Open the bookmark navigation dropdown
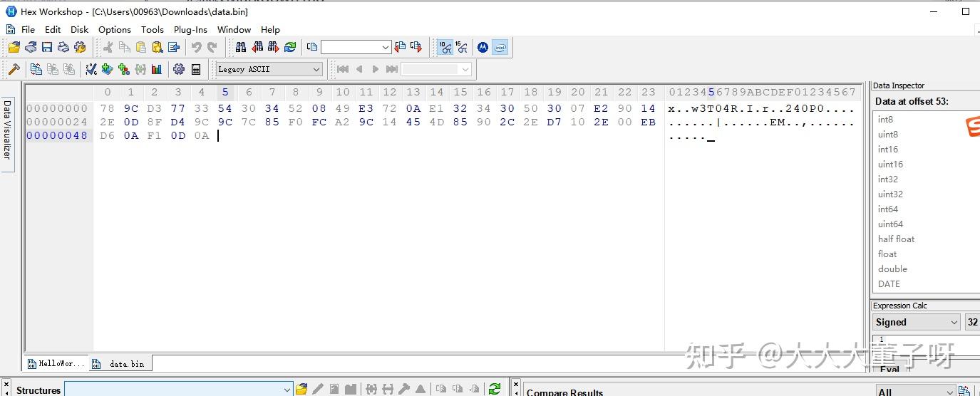Image resolution: width=980 pixels, height=396 pixels. [x=436, y=69]
